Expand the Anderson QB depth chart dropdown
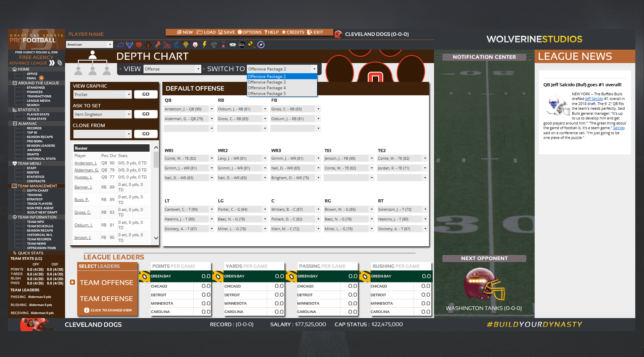644x357 pixels. coord(211,109)
